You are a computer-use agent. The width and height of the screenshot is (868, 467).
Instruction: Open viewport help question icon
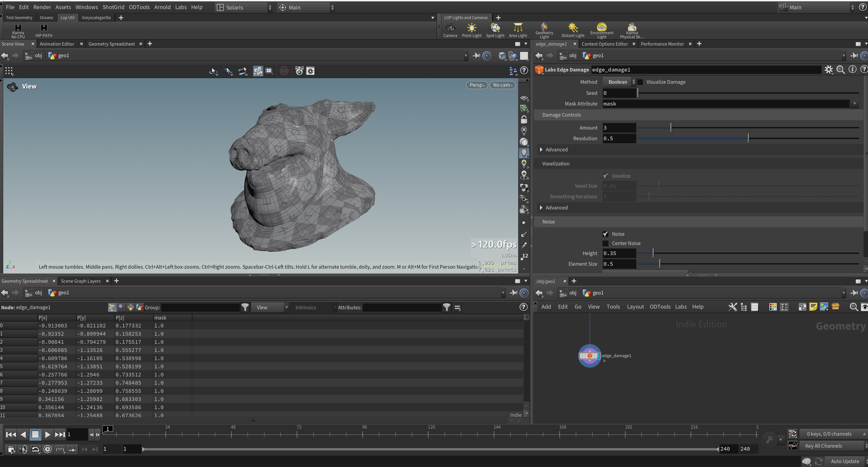pos(524,70)
